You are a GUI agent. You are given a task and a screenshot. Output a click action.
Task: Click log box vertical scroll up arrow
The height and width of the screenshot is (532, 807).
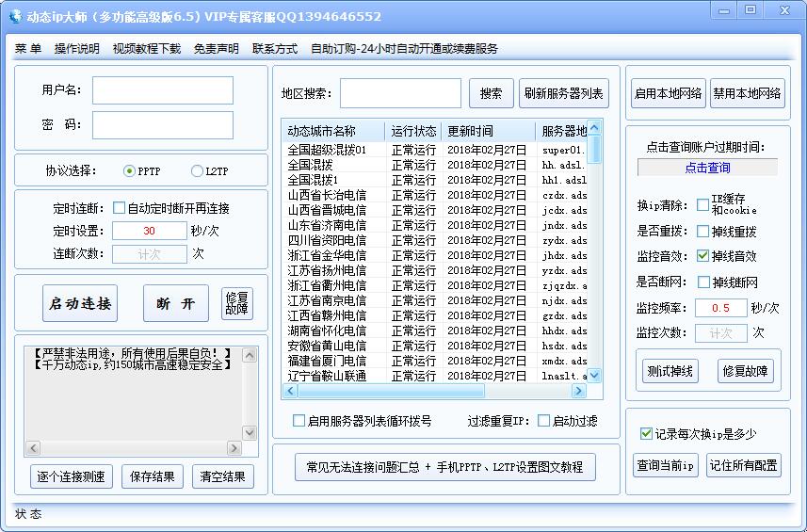[x=250, y=355]
